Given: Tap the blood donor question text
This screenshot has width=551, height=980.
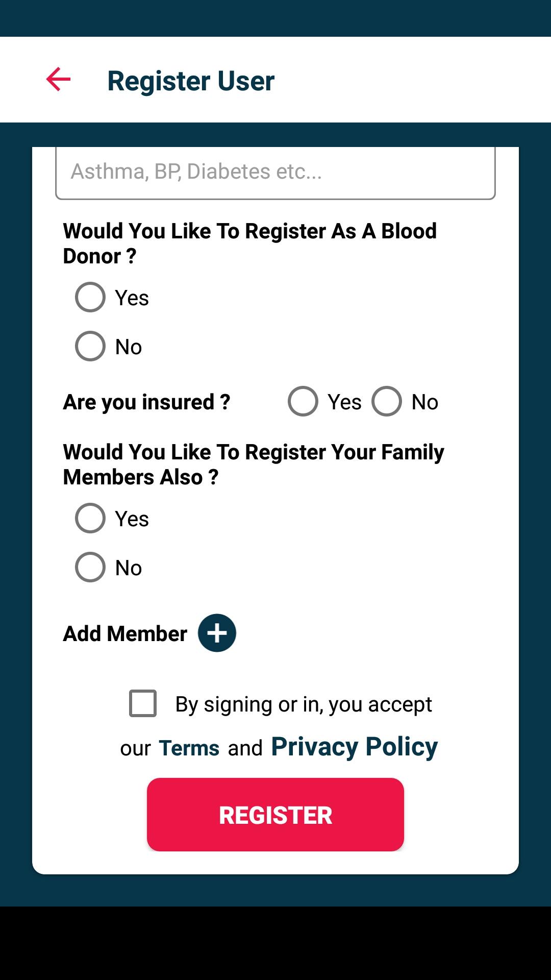Looking at the screenshot, I should point(250,243).
